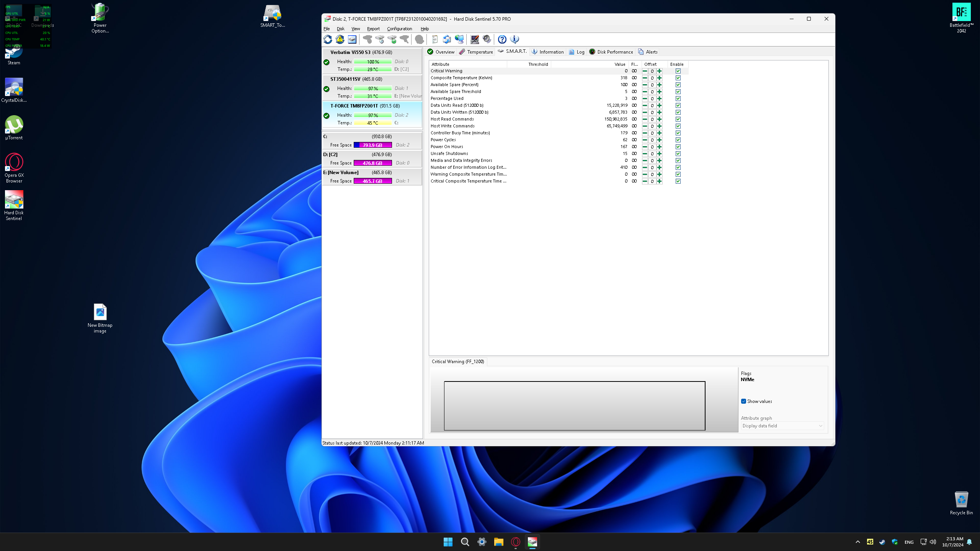Select the ST3500411SV disk
Viewport: 980px width, 551px height.
[372, 88]
